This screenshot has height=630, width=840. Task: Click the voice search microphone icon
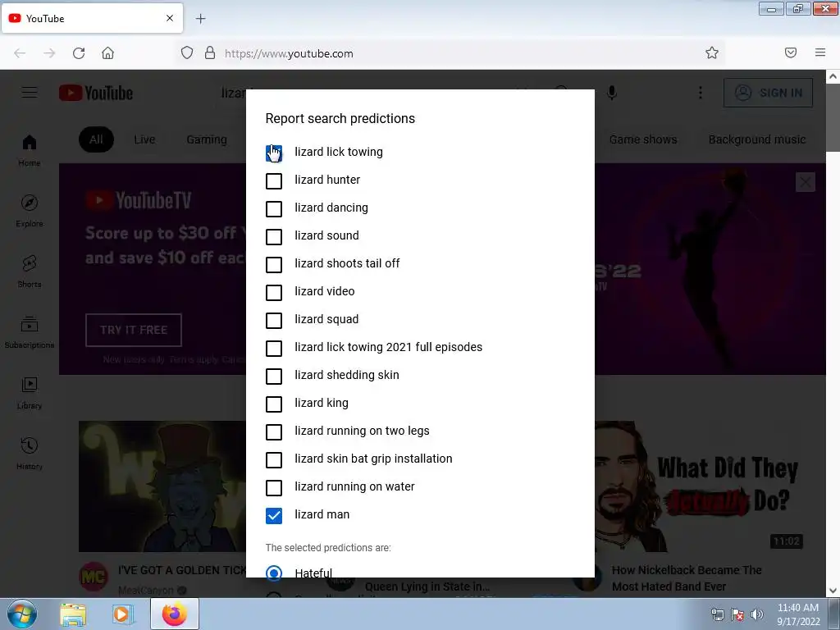pyautogui.click(x=612, y=93)
